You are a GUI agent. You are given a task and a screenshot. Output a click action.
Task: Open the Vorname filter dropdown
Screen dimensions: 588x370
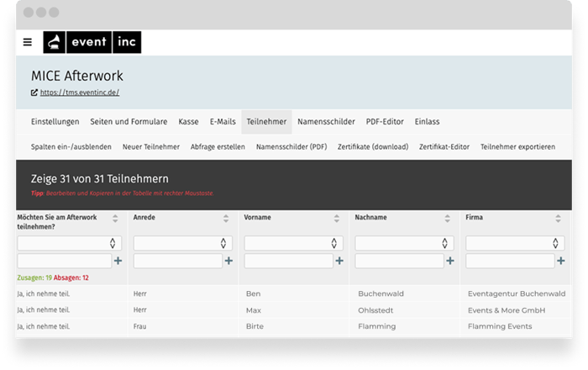(291, 243)
